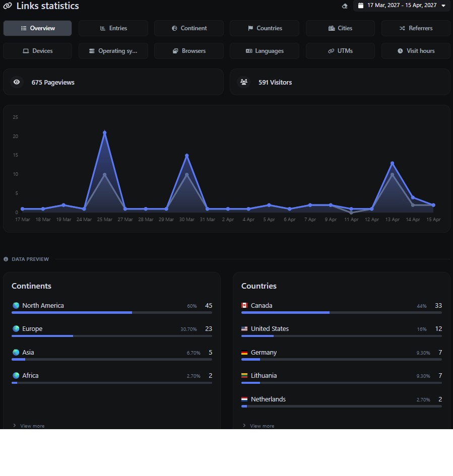Open the Visit hours tab
Screen dimensions: 453x476
click(416, 51)
